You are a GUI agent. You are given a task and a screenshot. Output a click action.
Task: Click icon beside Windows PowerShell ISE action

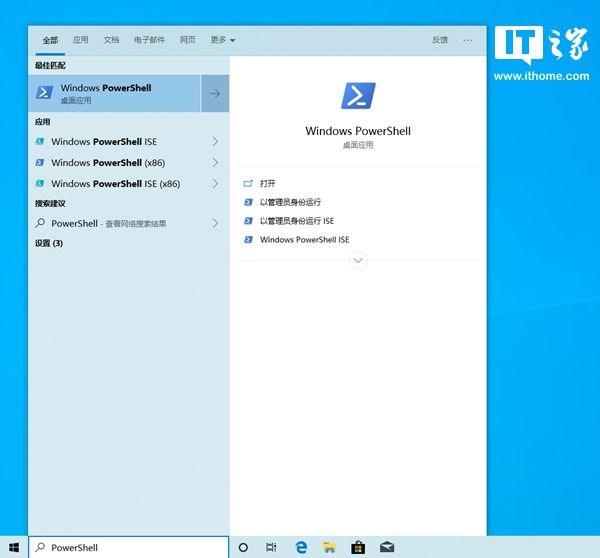click(x=248, y=240)
